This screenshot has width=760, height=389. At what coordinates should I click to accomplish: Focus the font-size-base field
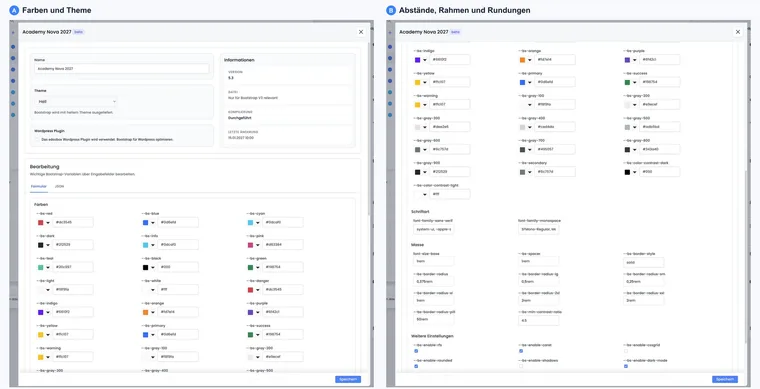tap(433, 261)
